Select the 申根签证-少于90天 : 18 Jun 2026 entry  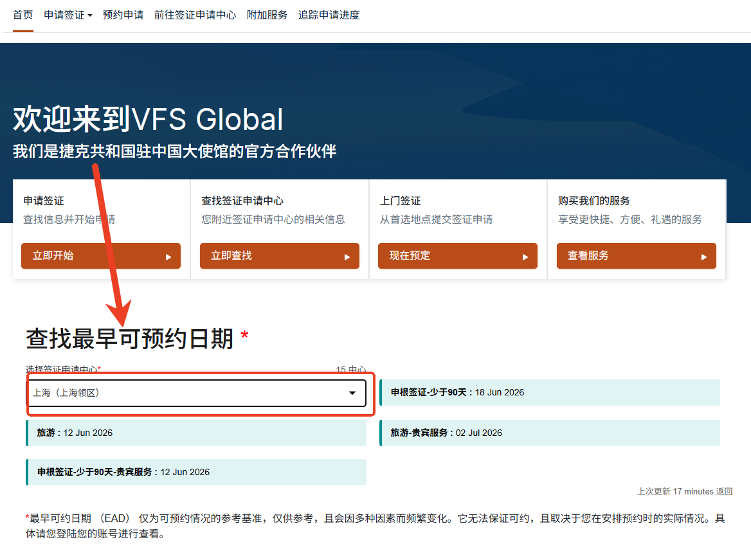(x=550, y=393)
